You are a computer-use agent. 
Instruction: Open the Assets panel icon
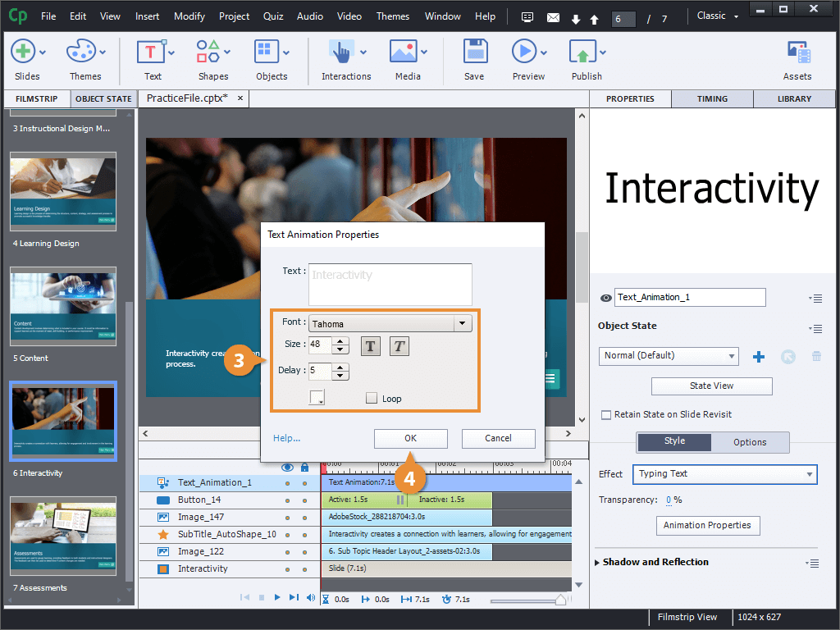(x=797, y=52)
